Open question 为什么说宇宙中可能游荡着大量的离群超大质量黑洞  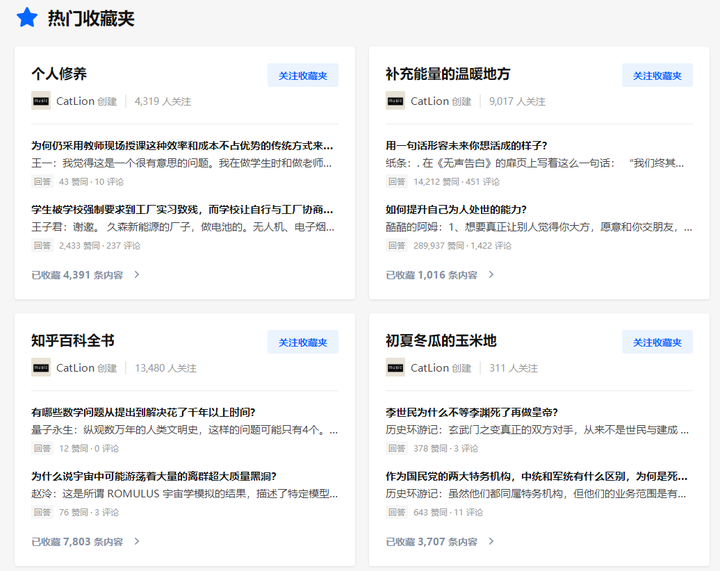[x=154, y=476]
